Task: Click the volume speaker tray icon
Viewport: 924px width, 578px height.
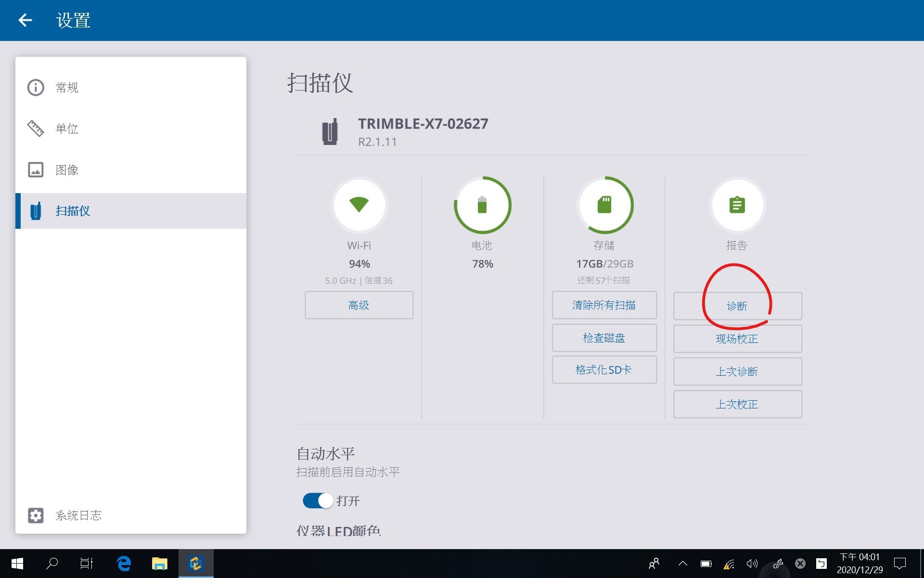Action: [x=752, y=564]
